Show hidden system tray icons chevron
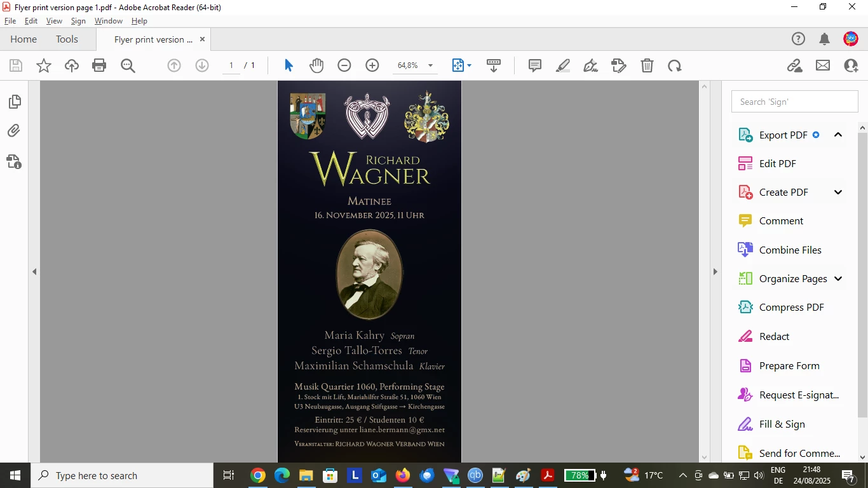Screen dimensions: 868x488 (683, 475)
